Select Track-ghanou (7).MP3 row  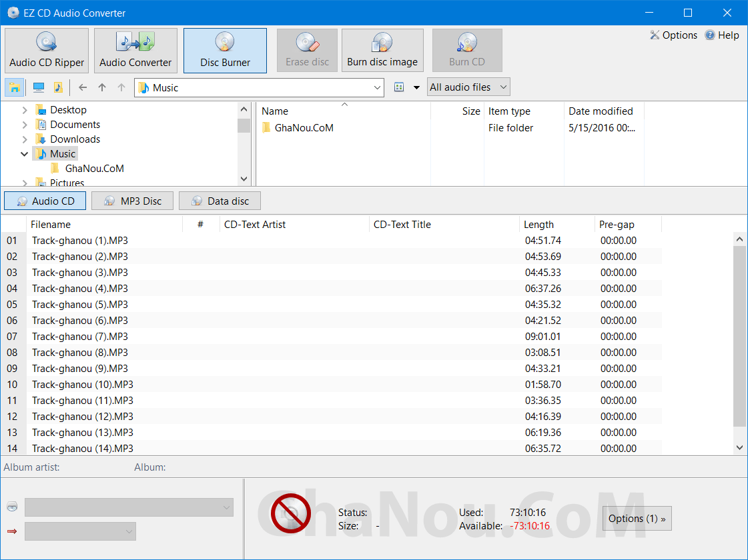click(x=332, y=337)
